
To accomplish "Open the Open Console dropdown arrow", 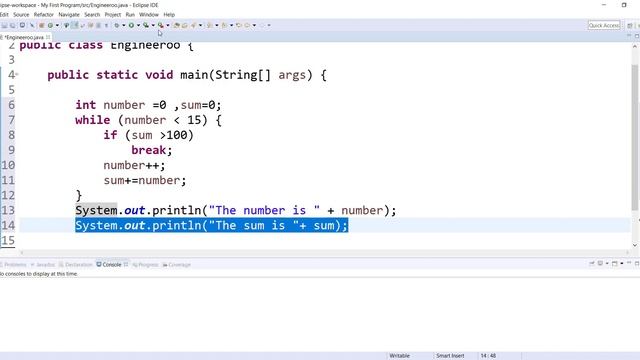I will tap(622, 263).
